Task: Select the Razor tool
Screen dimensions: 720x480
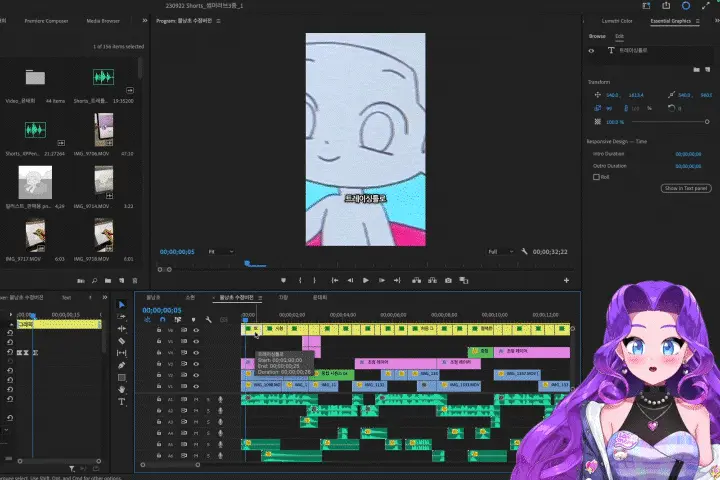Action: [121, 341]
